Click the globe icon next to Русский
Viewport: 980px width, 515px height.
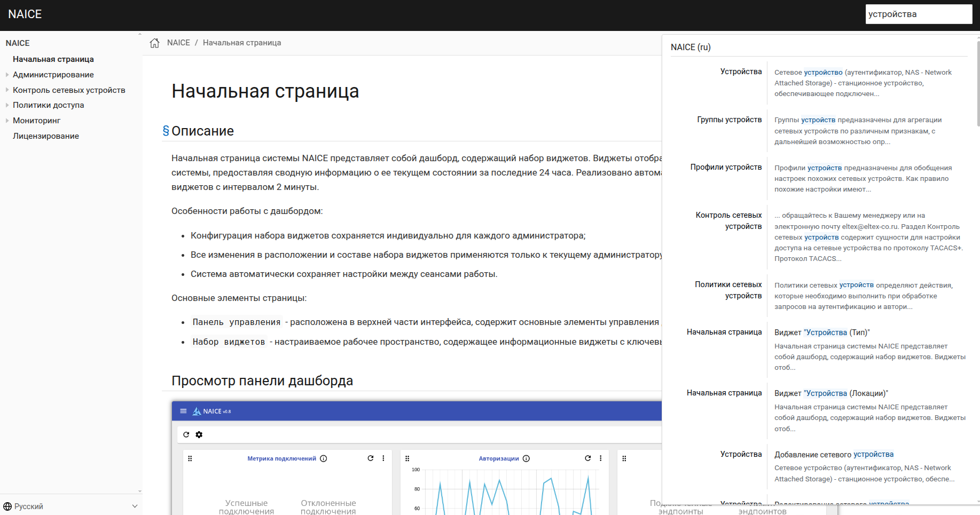point(7,506)
